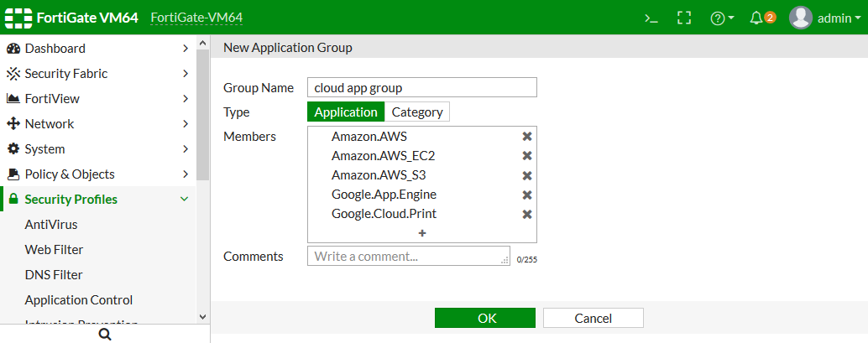Click the System gear icon
868x343 pixels.
click(13, 149)
